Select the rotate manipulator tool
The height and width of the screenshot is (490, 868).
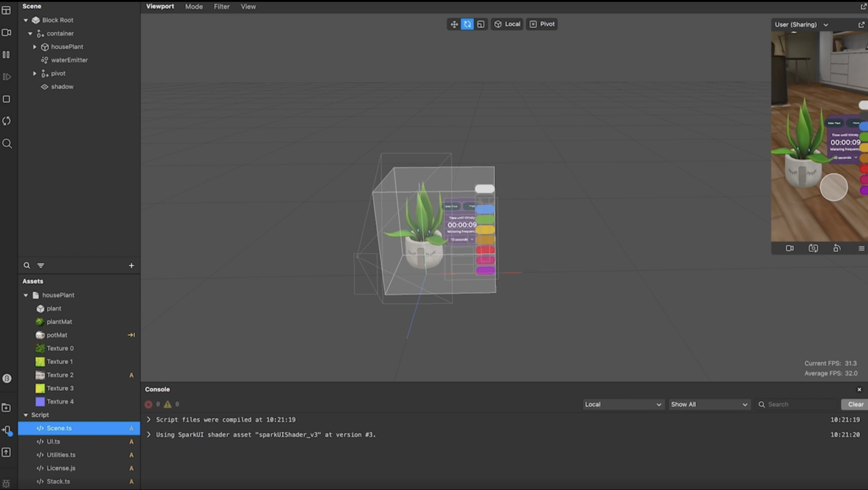(467, 24)
